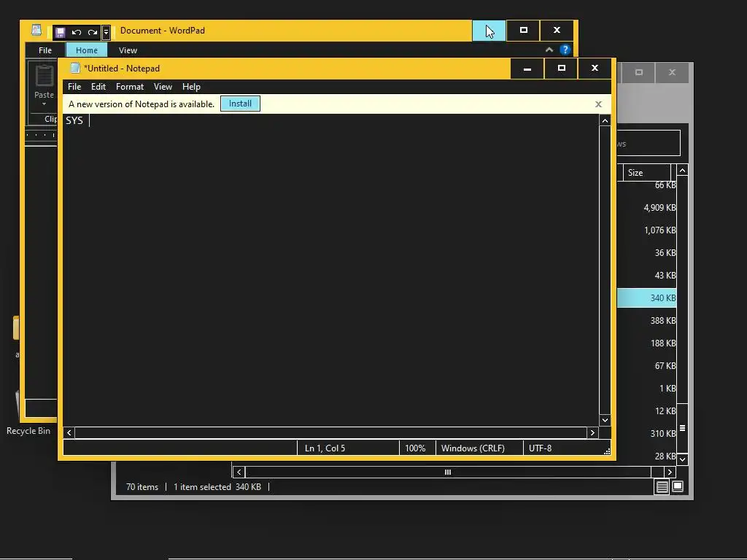
Task: Click the Undo arrow in WordPad's title bar
Action: click(x=76, y=32)
